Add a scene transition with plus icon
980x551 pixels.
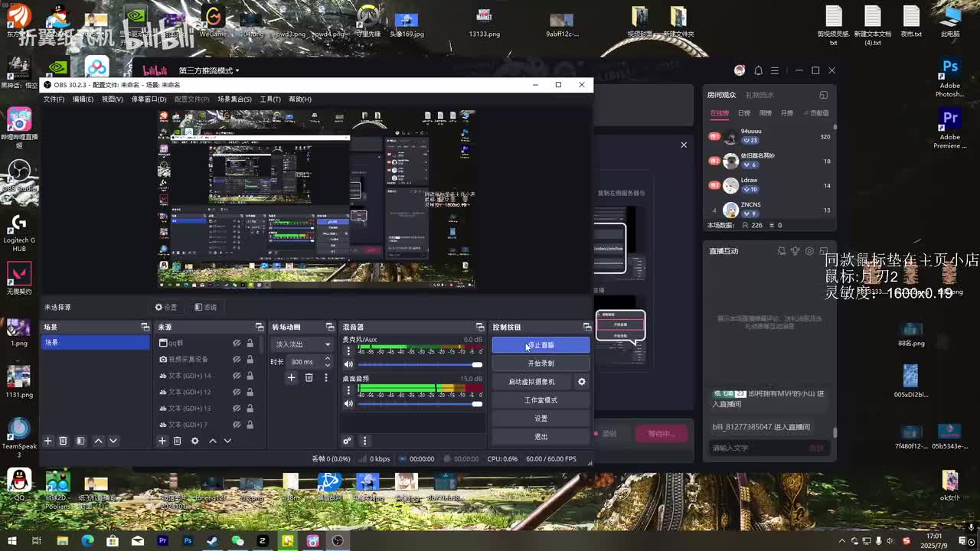pyautogui.click(x=291, y=377)
